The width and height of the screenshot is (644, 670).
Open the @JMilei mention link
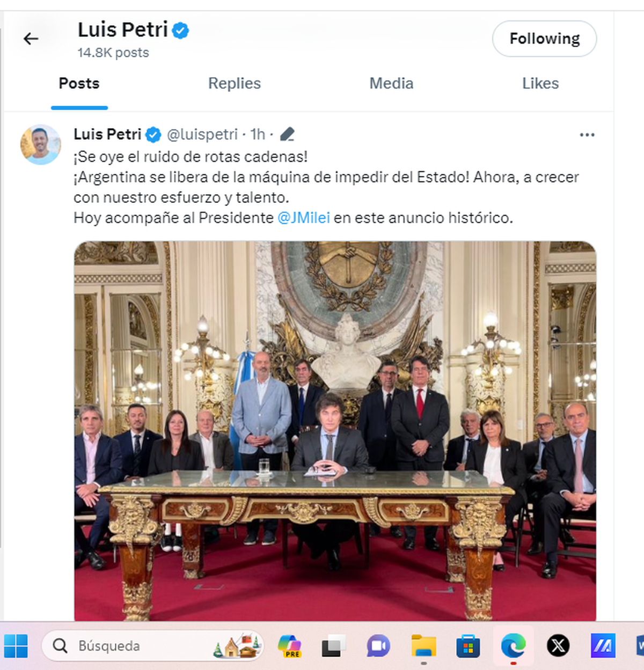pyautogui.click(x=304, y=218)
